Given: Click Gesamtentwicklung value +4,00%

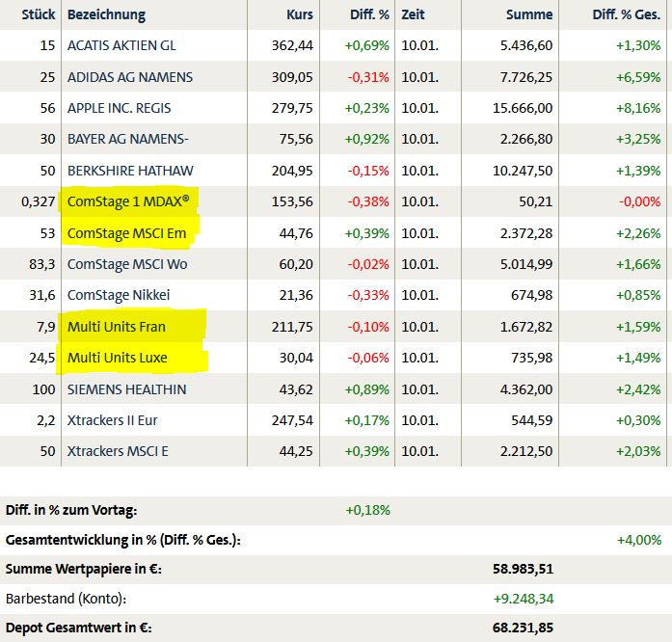Looking at the screenshot, I should [x=639, y=540].
